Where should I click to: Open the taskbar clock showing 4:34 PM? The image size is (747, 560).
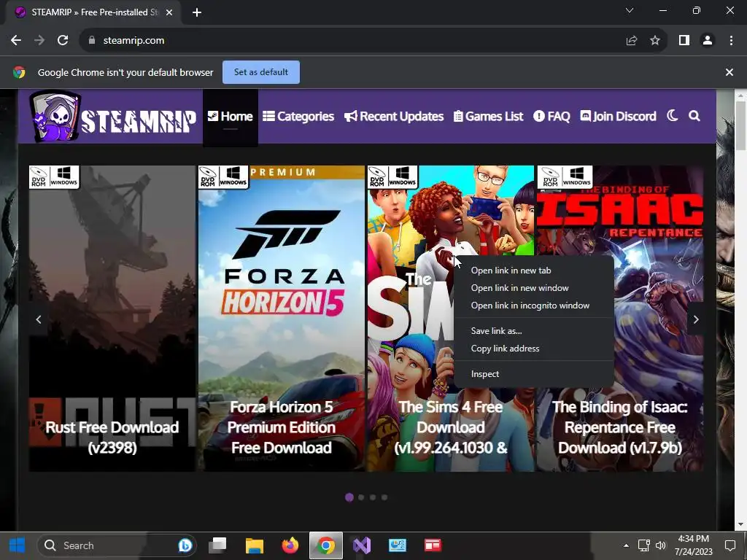693,545
